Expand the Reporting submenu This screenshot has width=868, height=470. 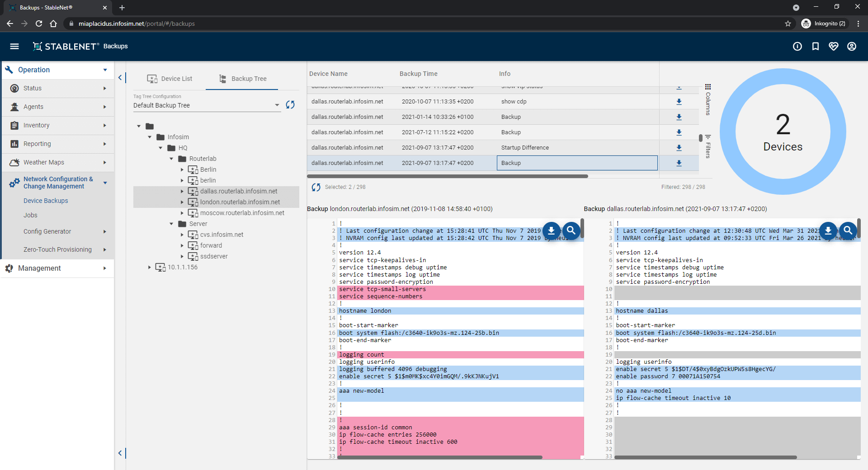58,144
